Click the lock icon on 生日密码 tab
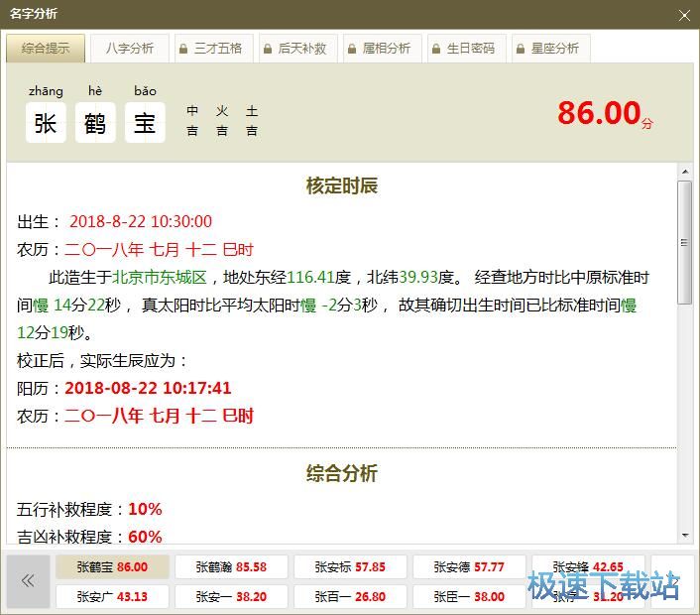This screenshot has height=615, width=700. [435, 49]
